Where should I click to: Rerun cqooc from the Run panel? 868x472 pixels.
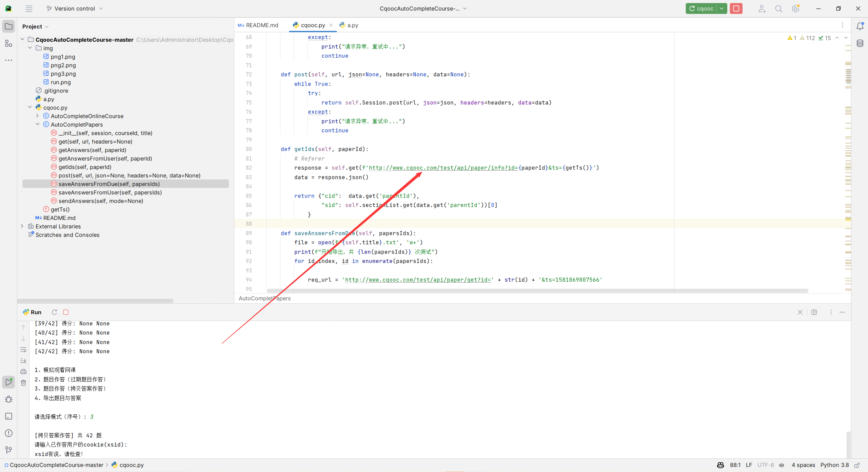click(55, 312)
